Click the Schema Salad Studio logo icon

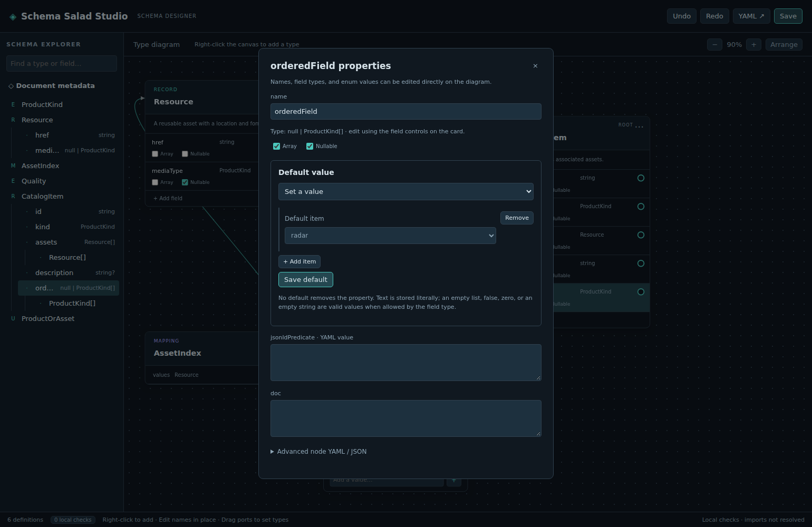(13, 17)
